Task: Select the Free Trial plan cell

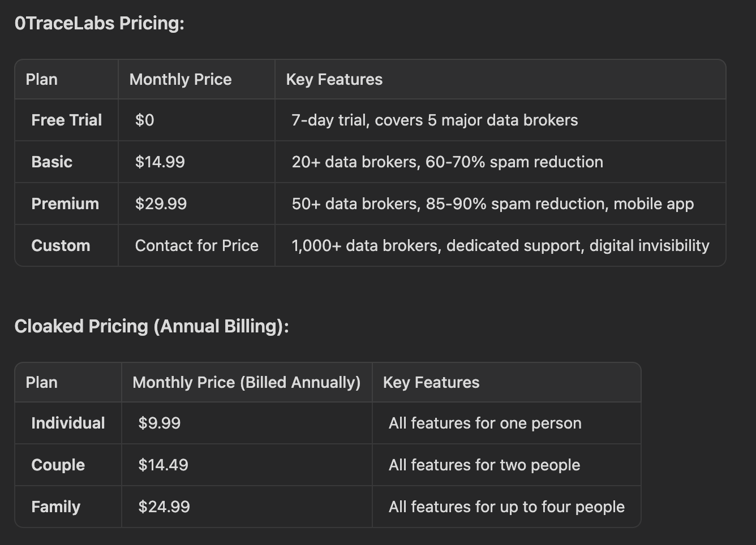Action: (x=66, y=120)
